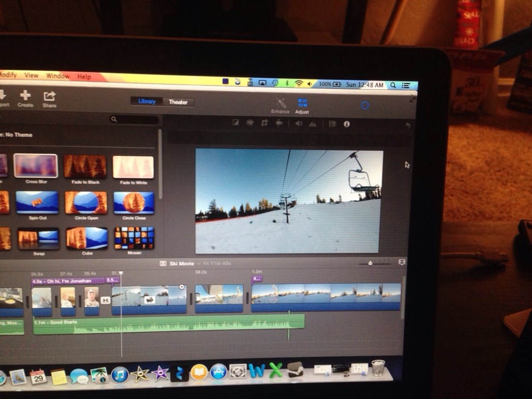Open the stabilization camera icon
This screenshot has height=399, width=532.
click(279, 123)
